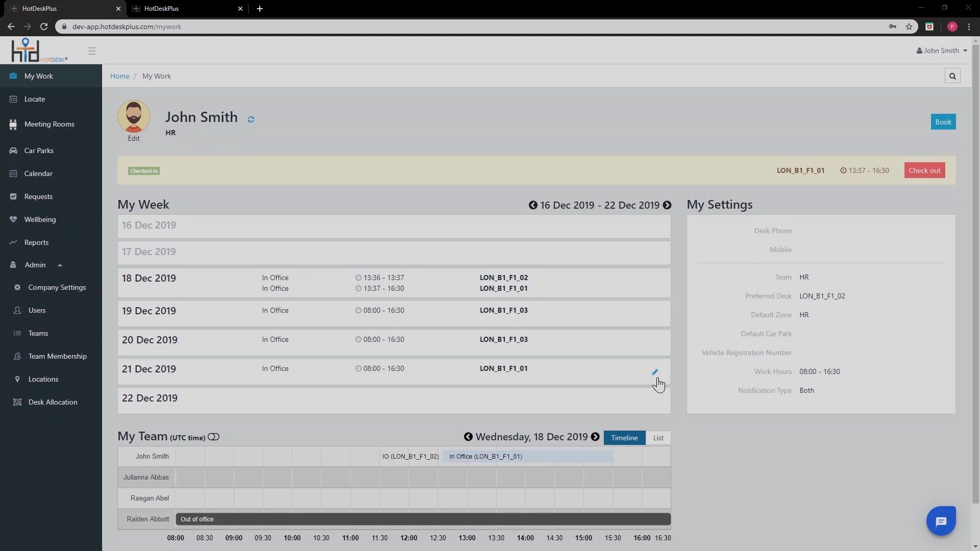Click the Requests checkmark icon
980x551 pixels.
[x=13, y=196]
